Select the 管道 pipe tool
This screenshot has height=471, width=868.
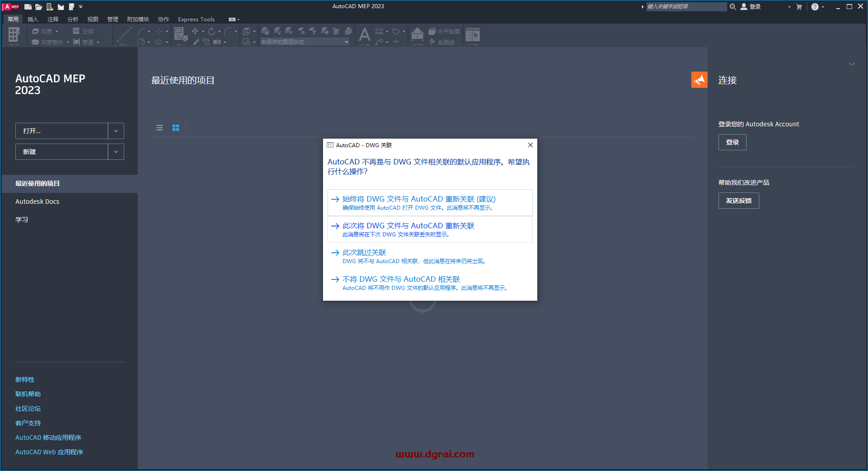click(83, 42)
